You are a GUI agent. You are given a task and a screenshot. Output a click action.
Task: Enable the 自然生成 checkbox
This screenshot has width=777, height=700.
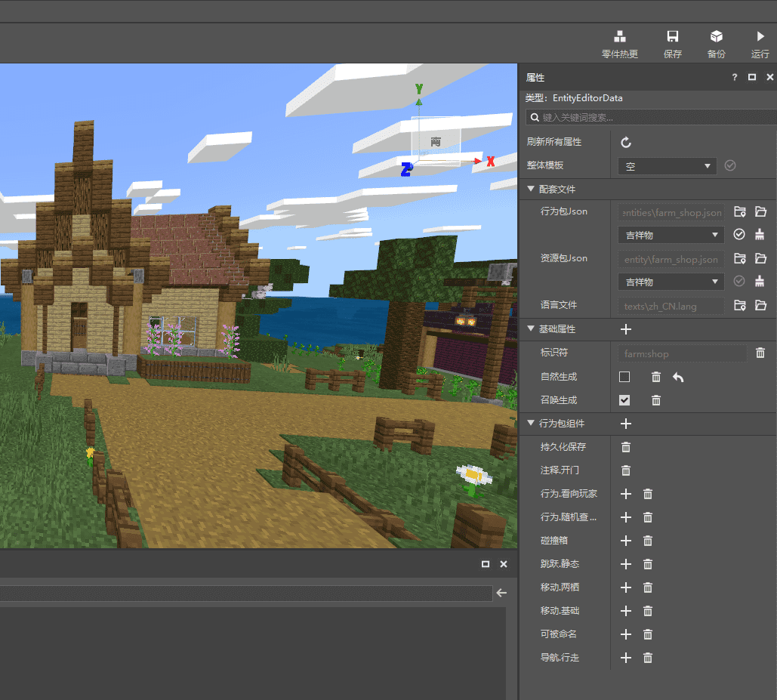pos(624,377)
